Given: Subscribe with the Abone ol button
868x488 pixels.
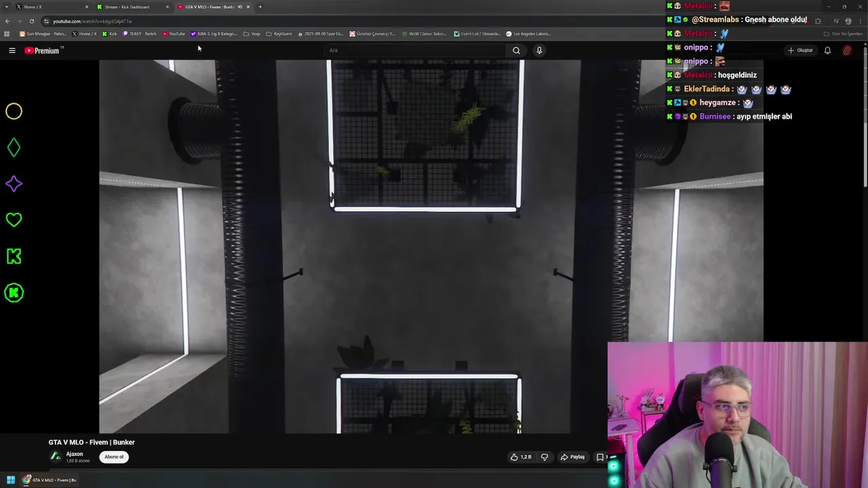Looking at the screenshot, I should point(114,457).
